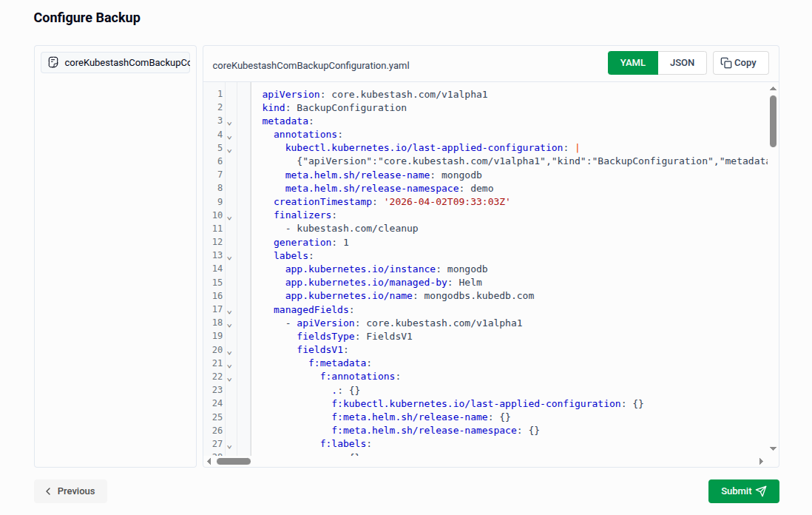Click the Previous button
This screenshot has width=812, height=515.
(x=70, y=491)
